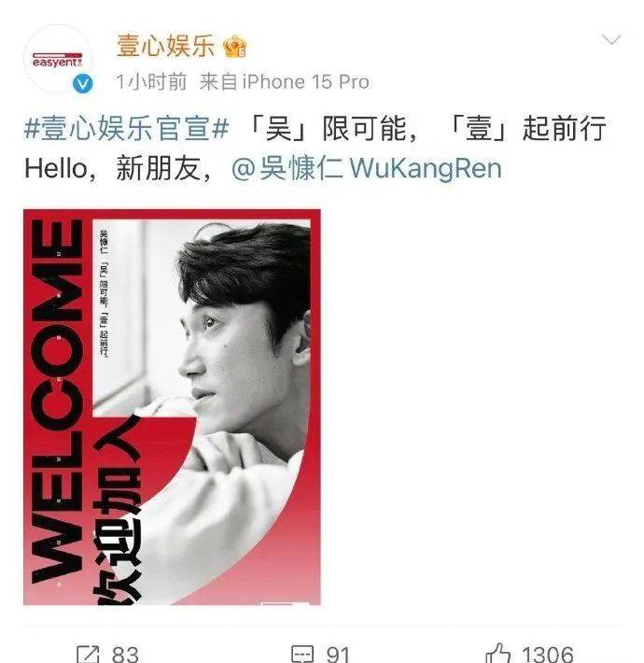The image size is (644, 663).
Task: Tap the gold crown membership badge
Action: [x=235, y=46]
